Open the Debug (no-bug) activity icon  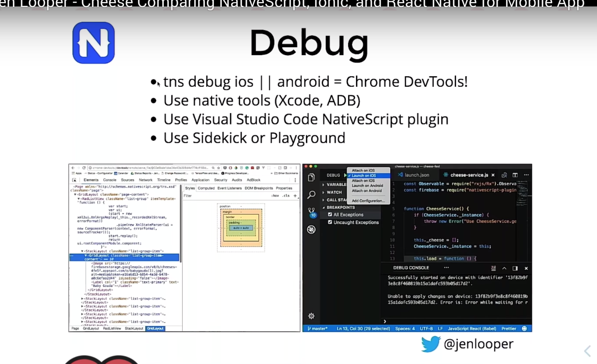pos(311,229)
